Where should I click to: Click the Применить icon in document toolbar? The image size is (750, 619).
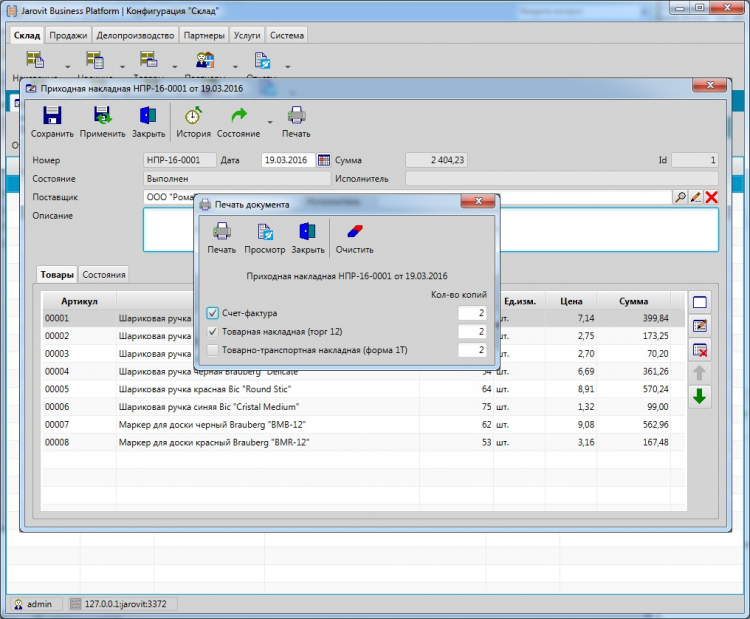tap(102, 116)
